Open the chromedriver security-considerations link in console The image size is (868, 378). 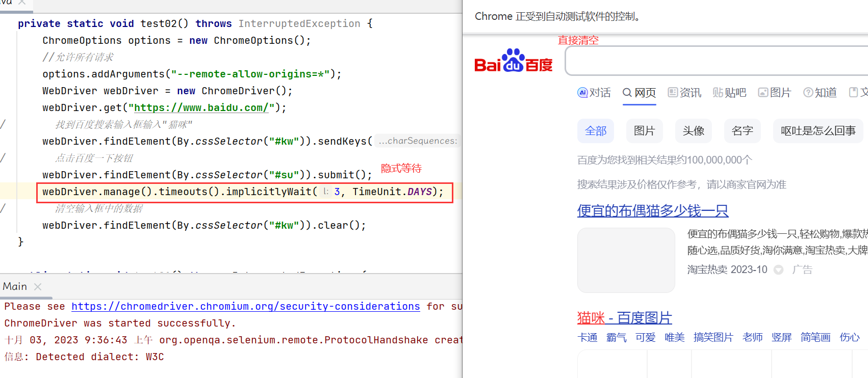click(246, 306)
